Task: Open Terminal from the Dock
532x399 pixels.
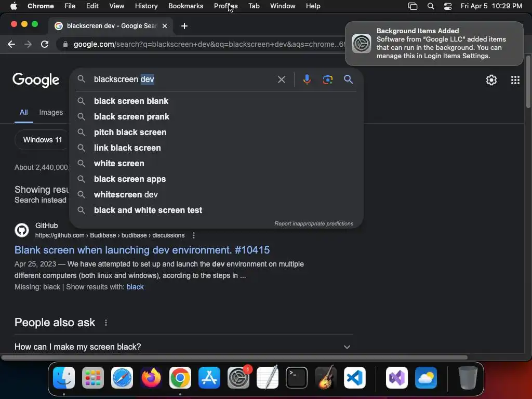Action: pyautogui.click(x=297, y=377)
